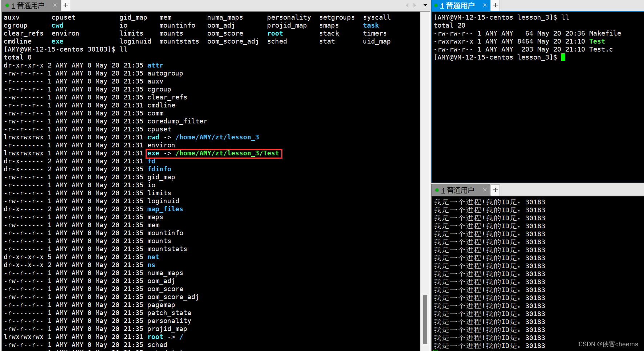This screenshot has height=351, width=644.
Task: Add a new tab in bottom-right pane
Action: (x=496, y=190)
